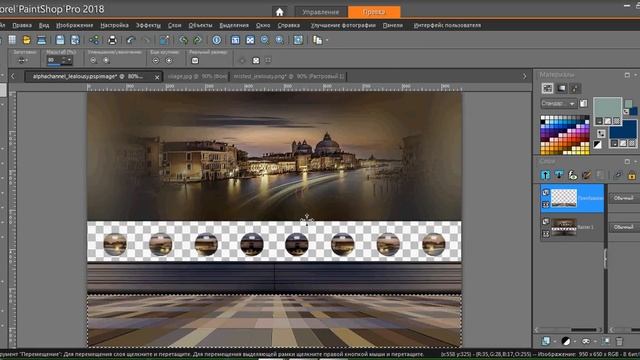Screen dimensions: 640x360
Task: Select the Swatches tab in Materials
Action: click(x=576, y=88)
